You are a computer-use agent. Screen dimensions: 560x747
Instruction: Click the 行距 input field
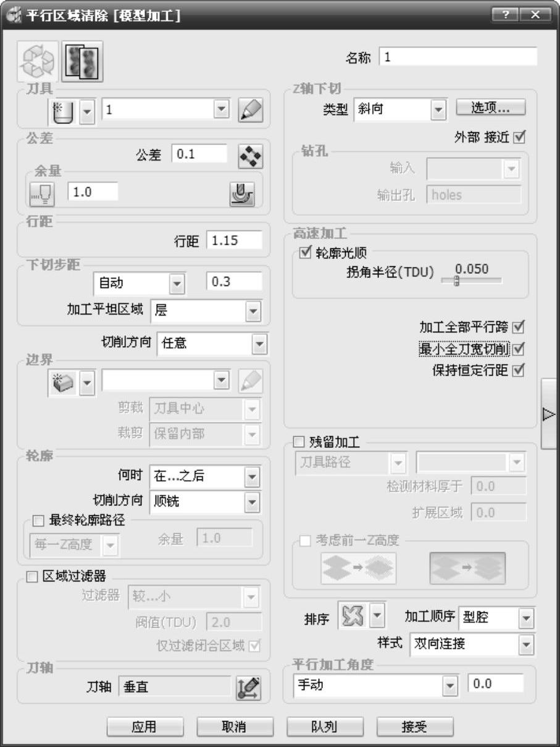click(234, 241)
